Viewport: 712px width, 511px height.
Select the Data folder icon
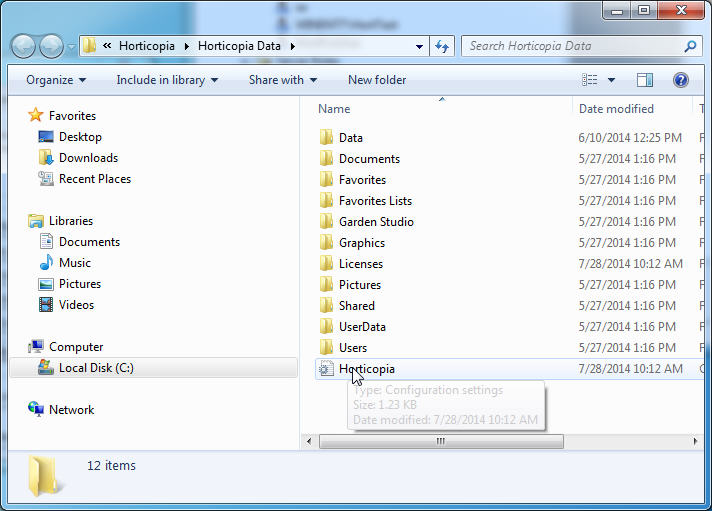click(326, 137)
